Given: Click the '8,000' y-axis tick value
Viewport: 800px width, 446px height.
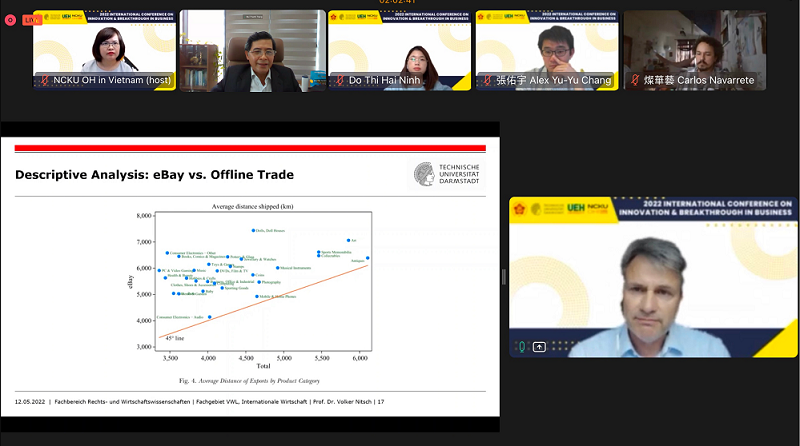Looking at the screenshot, I should 144,216.
